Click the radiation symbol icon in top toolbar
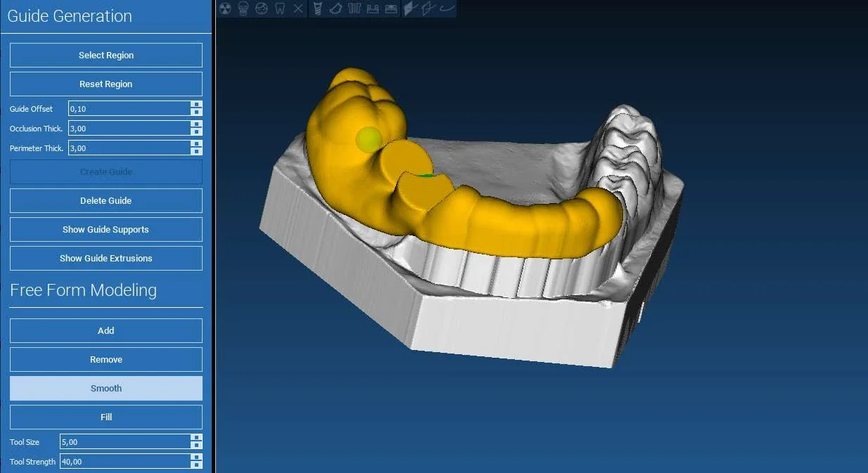 [x=225, y=8]
